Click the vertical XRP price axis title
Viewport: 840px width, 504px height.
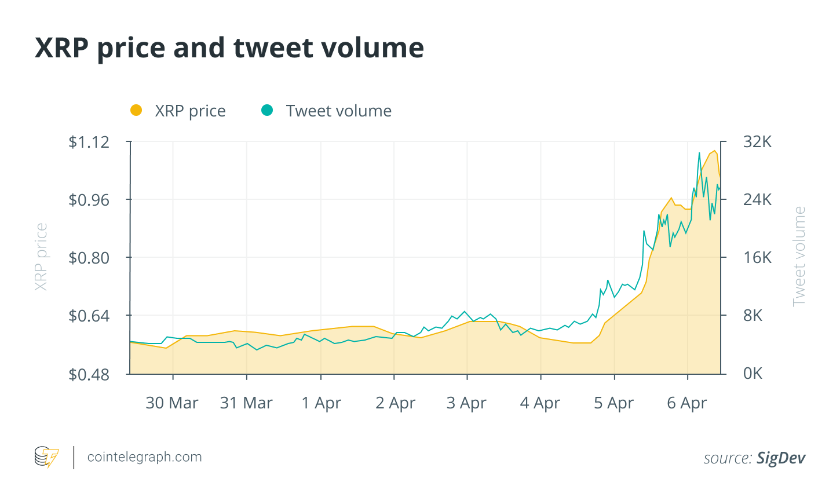pyautogui.click(x=41, y=257)
